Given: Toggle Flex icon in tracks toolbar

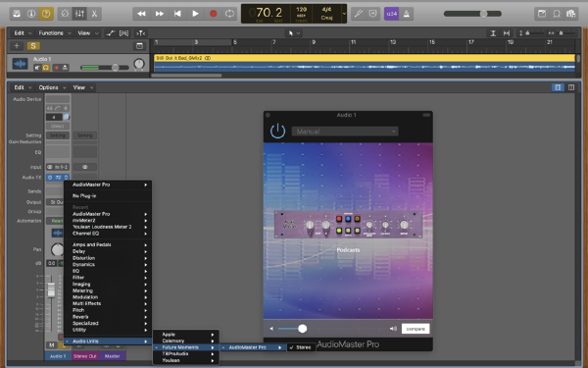Looking at the screenshot, I should coord(123,33).
